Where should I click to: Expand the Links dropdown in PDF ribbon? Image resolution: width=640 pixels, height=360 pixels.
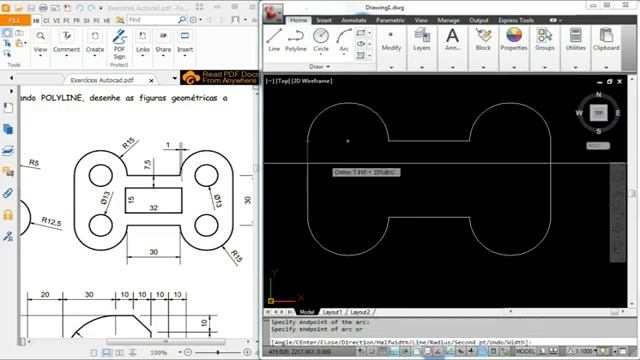point(142,56)
